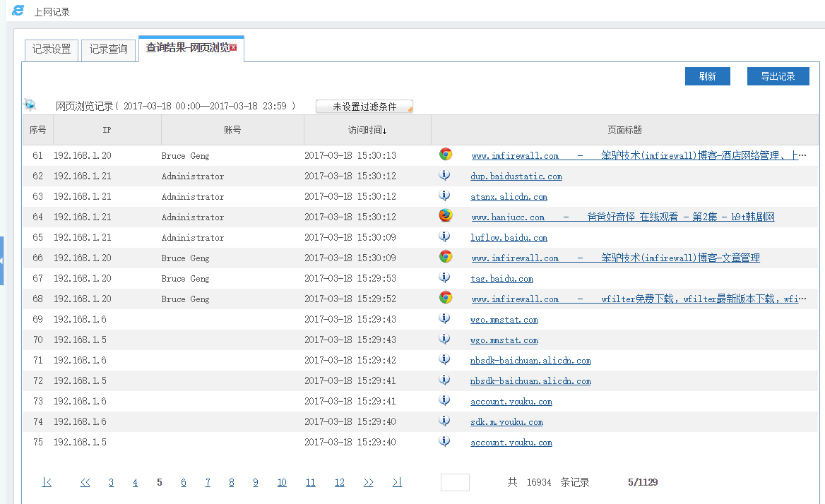
Task: Open the 记录查询 tab
Action: [108, 49]
